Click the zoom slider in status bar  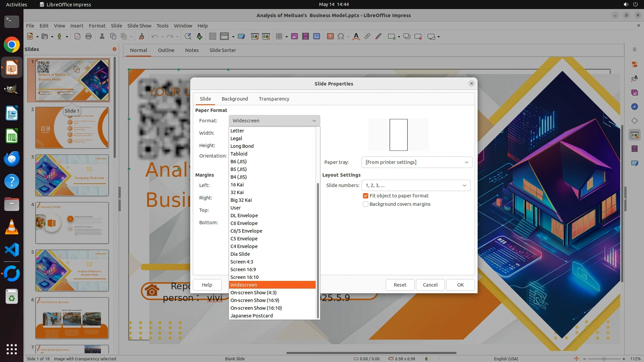tap(604, 359)
